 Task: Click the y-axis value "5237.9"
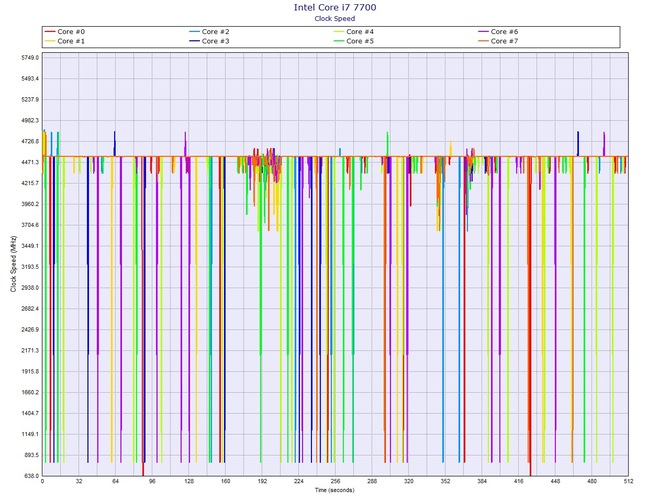[30, 100]
